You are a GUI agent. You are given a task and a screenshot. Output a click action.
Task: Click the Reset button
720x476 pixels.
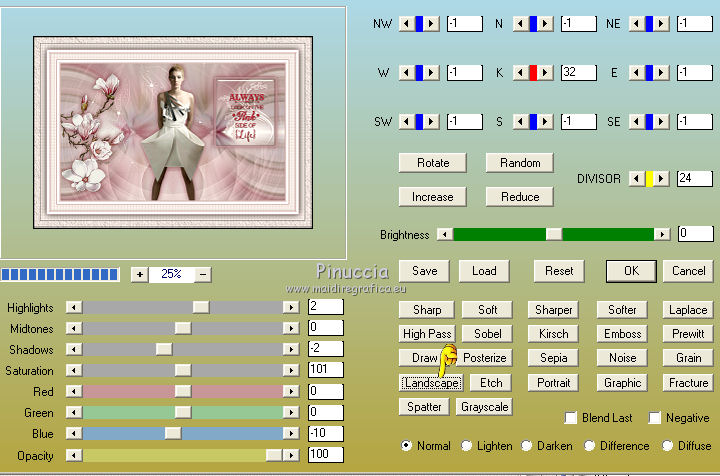coord(559,271)
